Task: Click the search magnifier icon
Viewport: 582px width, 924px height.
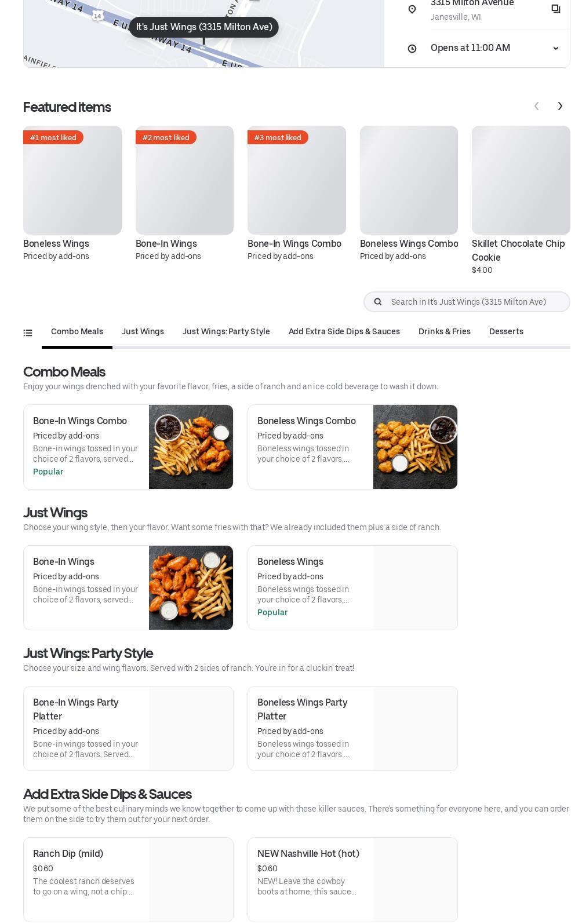Action: (378, 302)
